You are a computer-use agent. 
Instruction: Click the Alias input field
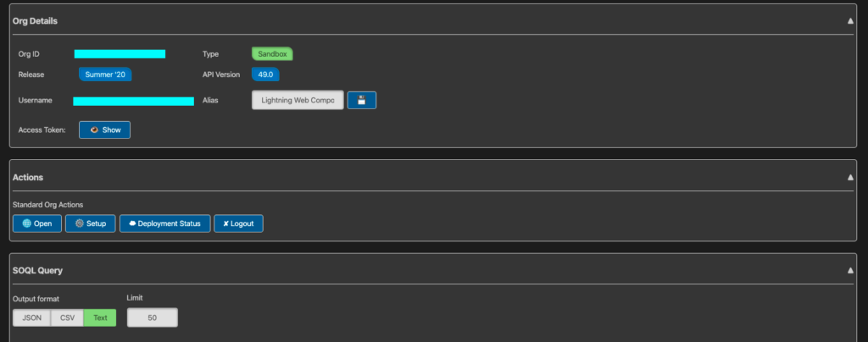(298, 101)
